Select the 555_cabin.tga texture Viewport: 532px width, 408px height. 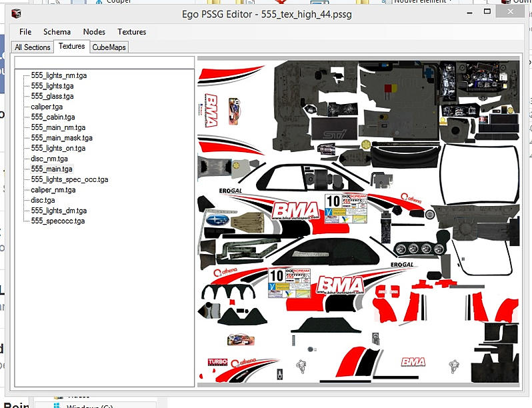click(x=53, y=117)
